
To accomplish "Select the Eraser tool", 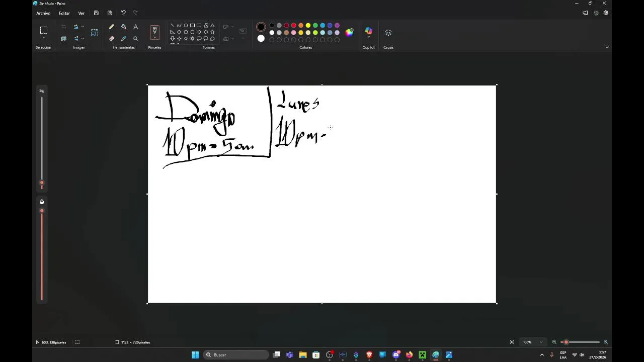I will [112, 38].
